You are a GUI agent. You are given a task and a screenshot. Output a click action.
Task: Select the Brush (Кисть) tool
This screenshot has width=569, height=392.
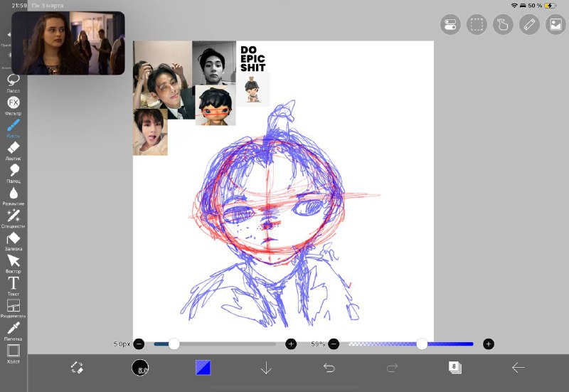tap(13, 125)
